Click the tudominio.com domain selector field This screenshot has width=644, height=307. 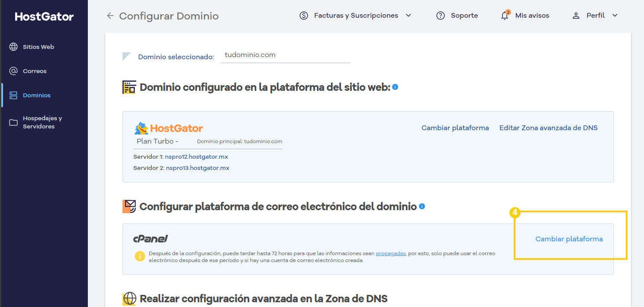(286, 55)
